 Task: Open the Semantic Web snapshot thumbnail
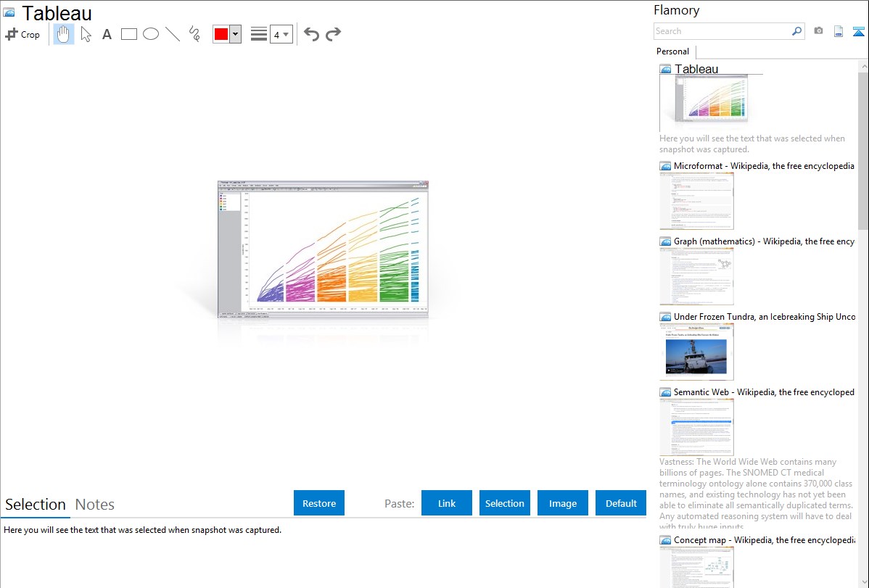(x=696, y=427)
